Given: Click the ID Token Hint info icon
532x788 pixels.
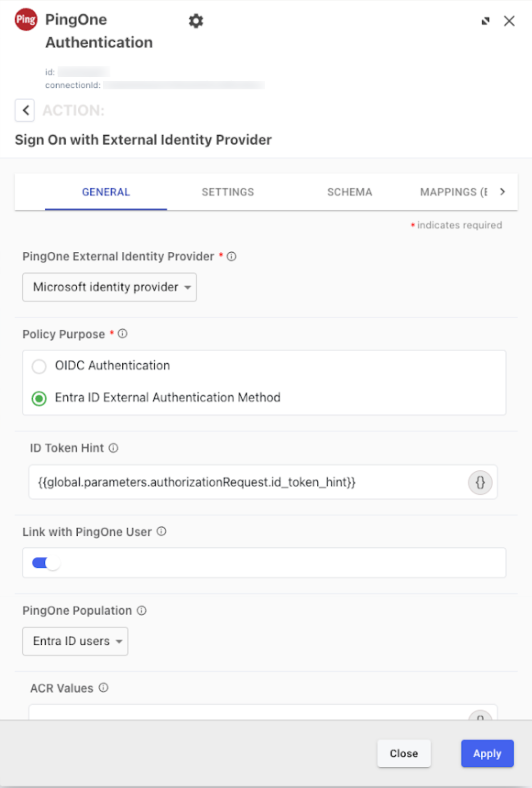Looking at the screenshot, I should coord(113,448).
